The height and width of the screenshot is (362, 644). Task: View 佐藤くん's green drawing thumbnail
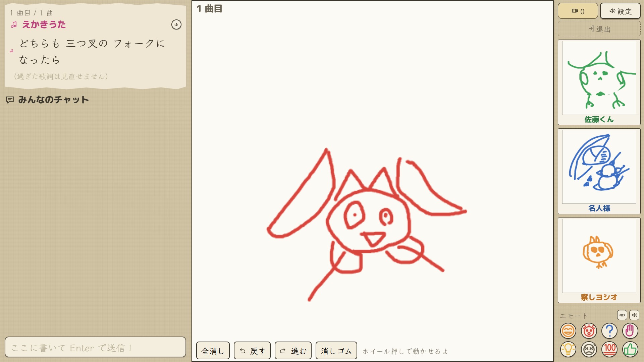pyautogui.click(x=599, y=78)
